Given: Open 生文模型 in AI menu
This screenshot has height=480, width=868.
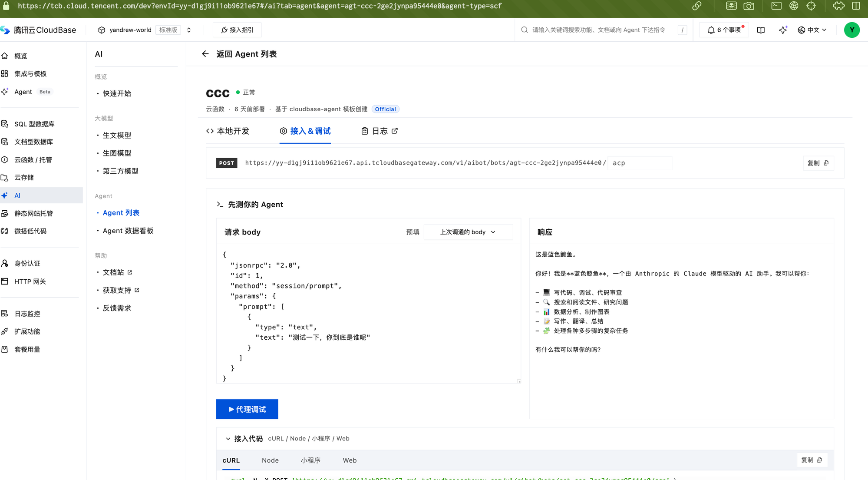Looking at the screenshot, I should coord(117,136).
